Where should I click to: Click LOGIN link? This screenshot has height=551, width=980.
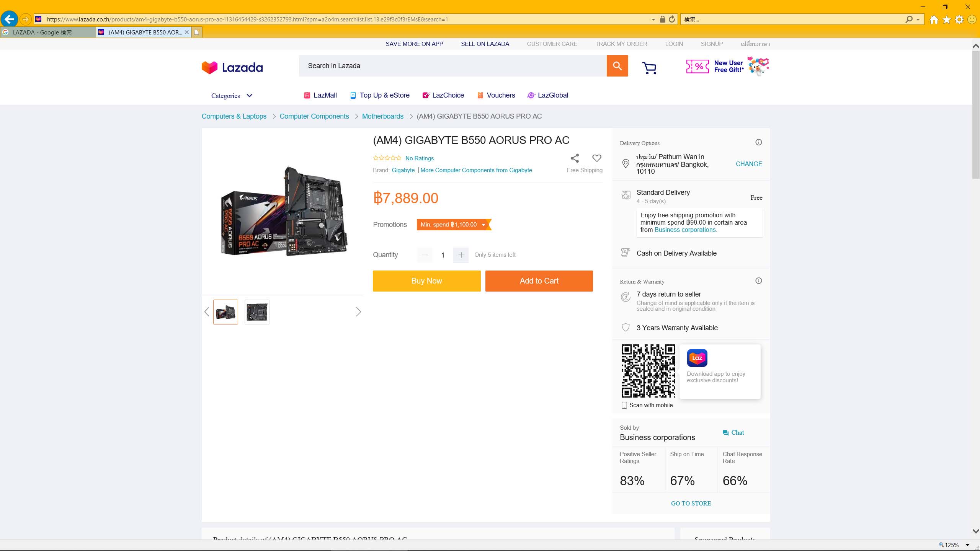pyautogui.click(x=674, y=44)
